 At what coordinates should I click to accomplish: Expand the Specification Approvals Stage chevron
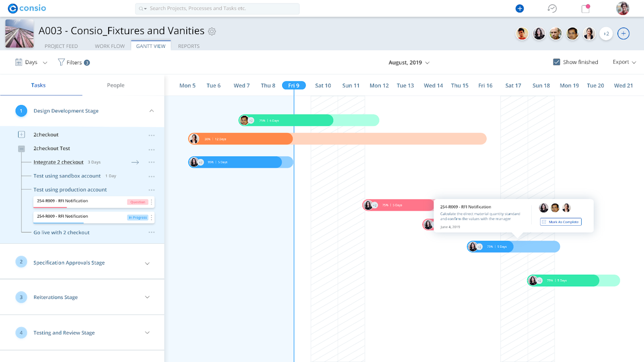click(147, 263)
